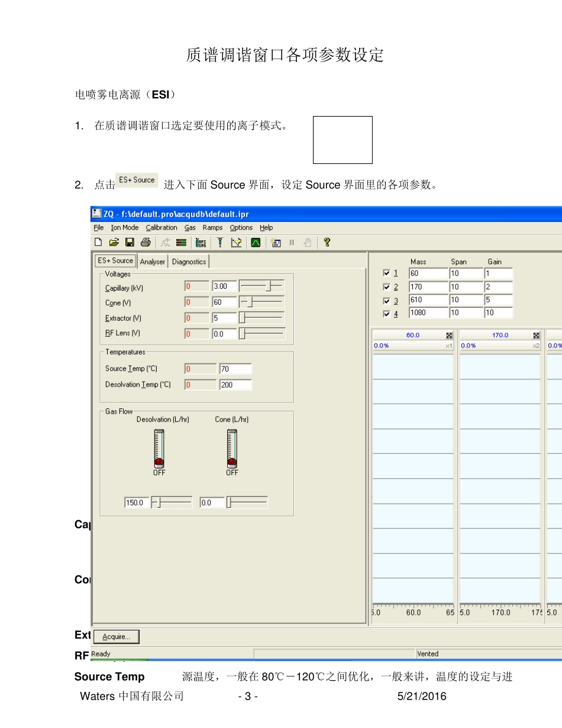Viewport: 562px width, 728px height.
Task: Adjust the Extractor (V) slider
Action: tap(261, 318)
